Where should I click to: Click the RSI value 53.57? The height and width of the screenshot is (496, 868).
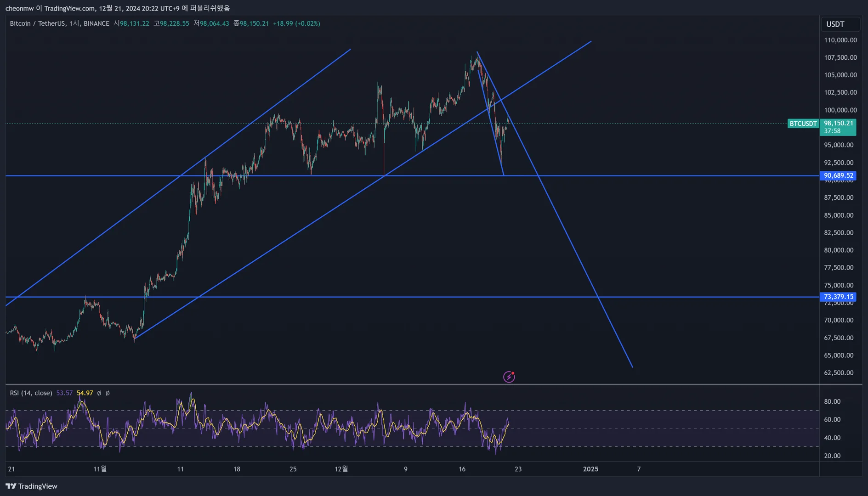tap(64, 393)
